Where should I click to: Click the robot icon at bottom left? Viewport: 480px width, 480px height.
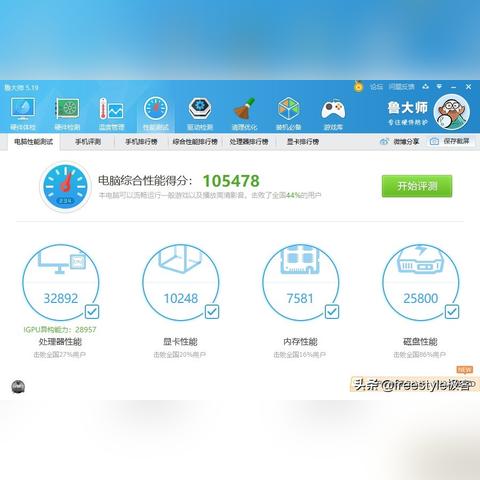(18, 387)
